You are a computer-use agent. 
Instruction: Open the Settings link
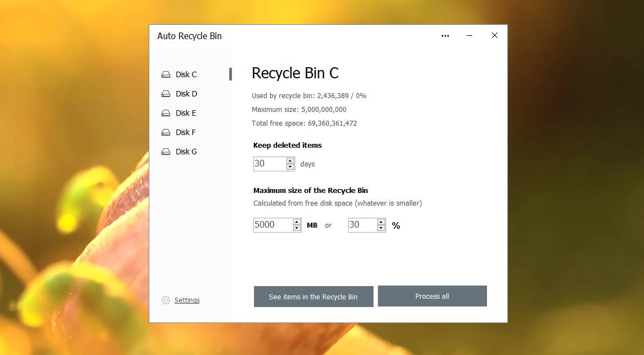(x=187, y=300)
